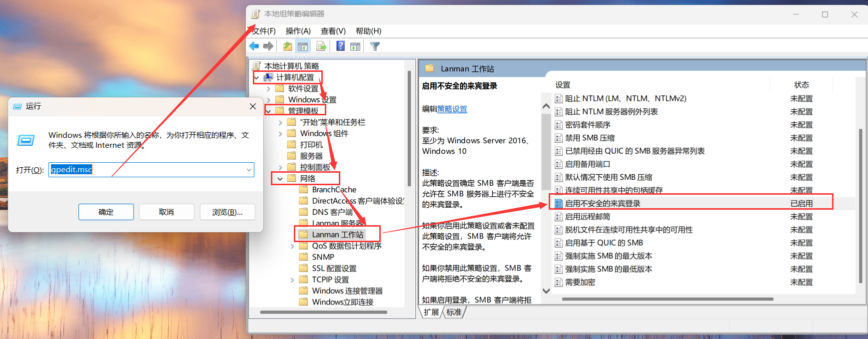Close the Run dialog
The width and height of the screenshot is (868, 339).
[253, 106]
